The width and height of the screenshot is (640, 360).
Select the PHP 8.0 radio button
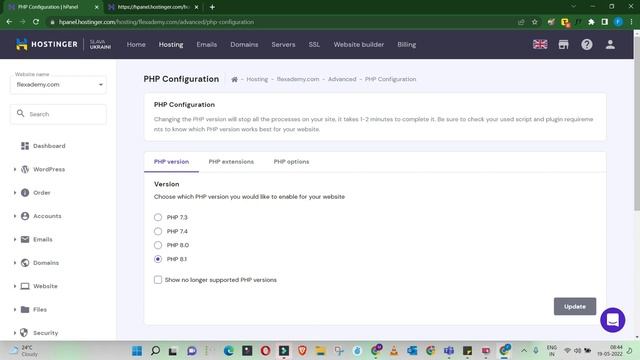pyautogui.click(x=158, y=245)
